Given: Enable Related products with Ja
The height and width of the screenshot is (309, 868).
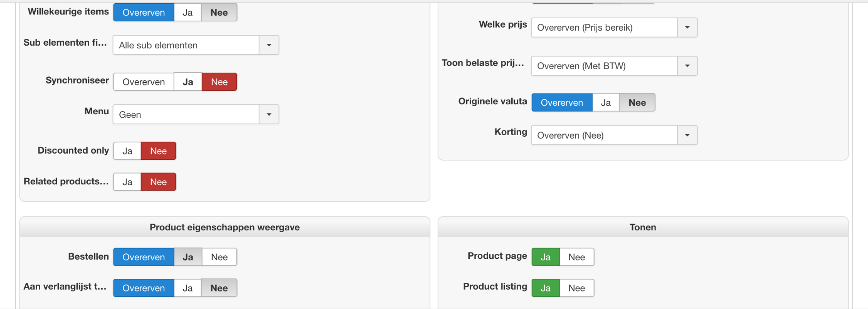Looking at the screenshot, I should tap(127, 182).
